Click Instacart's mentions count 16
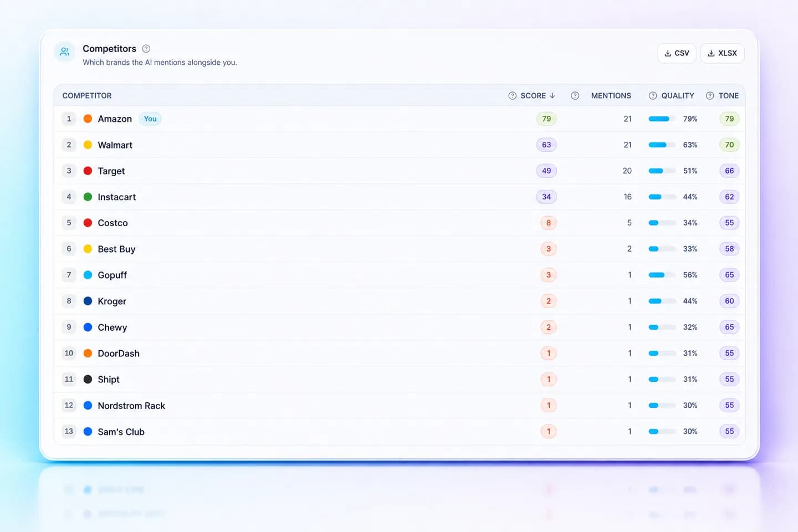This screenshot has height=532, width=798. coord(627,197)
